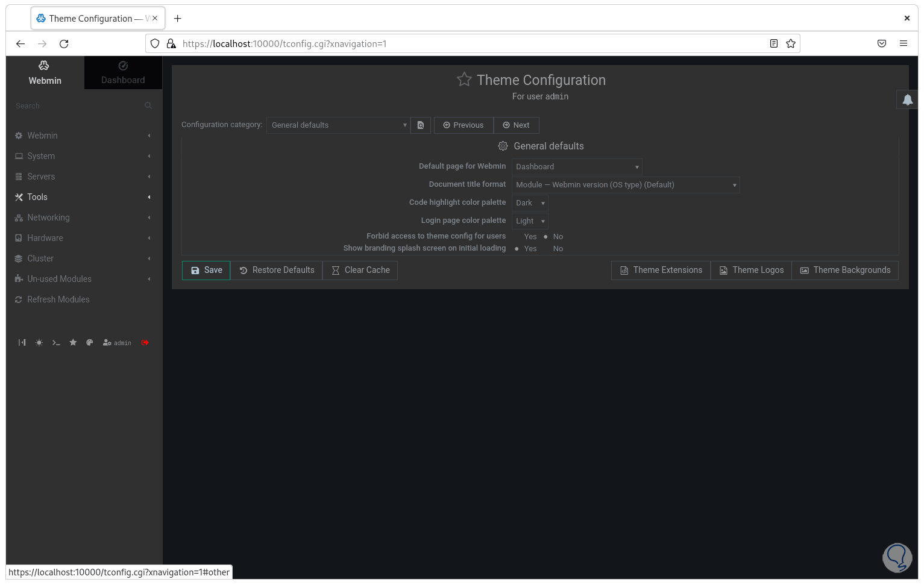Open the notifications bell
Image resolution: width=924 pixels, height=585 pixels.
(907, 100)
